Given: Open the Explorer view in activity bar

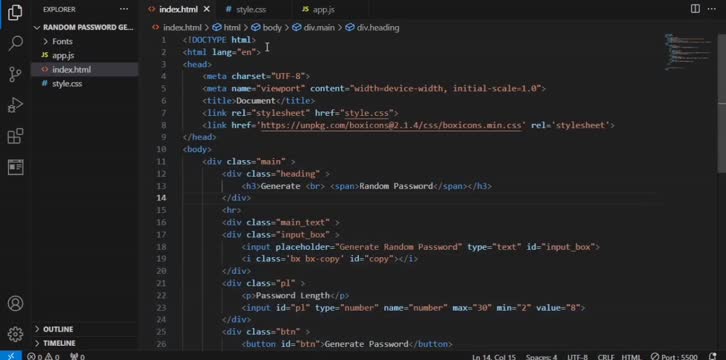Looking at the screenshot, I should click(x=15, y=13).
